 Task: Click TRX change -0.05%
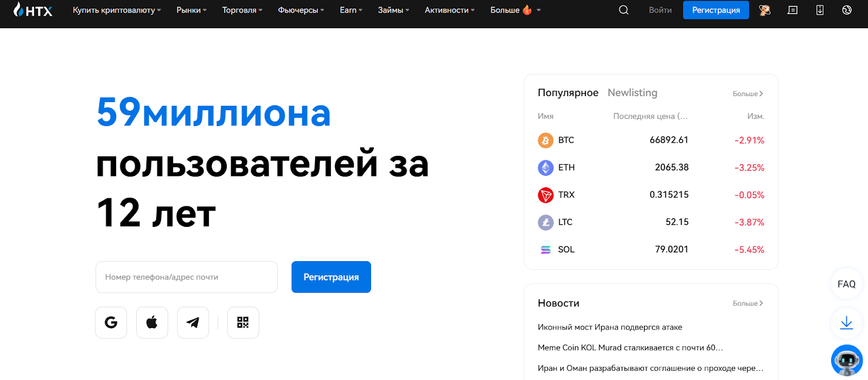tap(749, 195)
